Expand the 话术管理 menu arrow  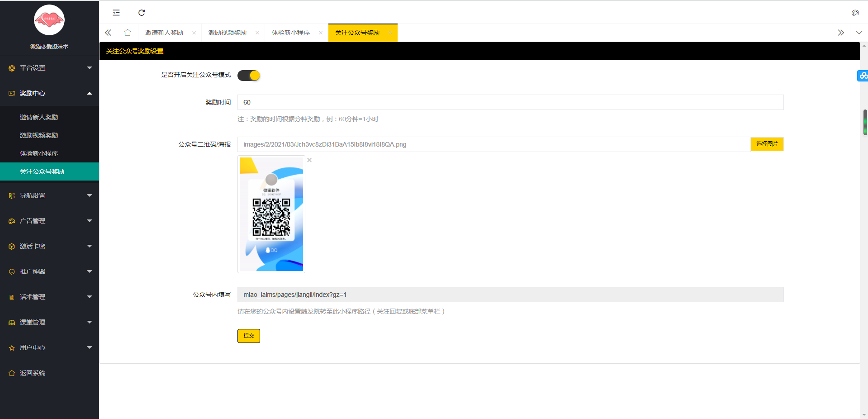(90, 297)
